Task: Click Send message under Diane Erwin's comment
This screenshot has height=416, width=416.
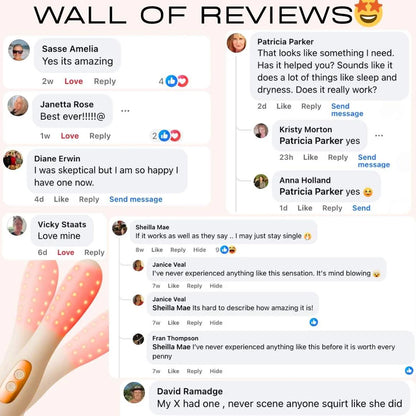Action: pos(136,199)
